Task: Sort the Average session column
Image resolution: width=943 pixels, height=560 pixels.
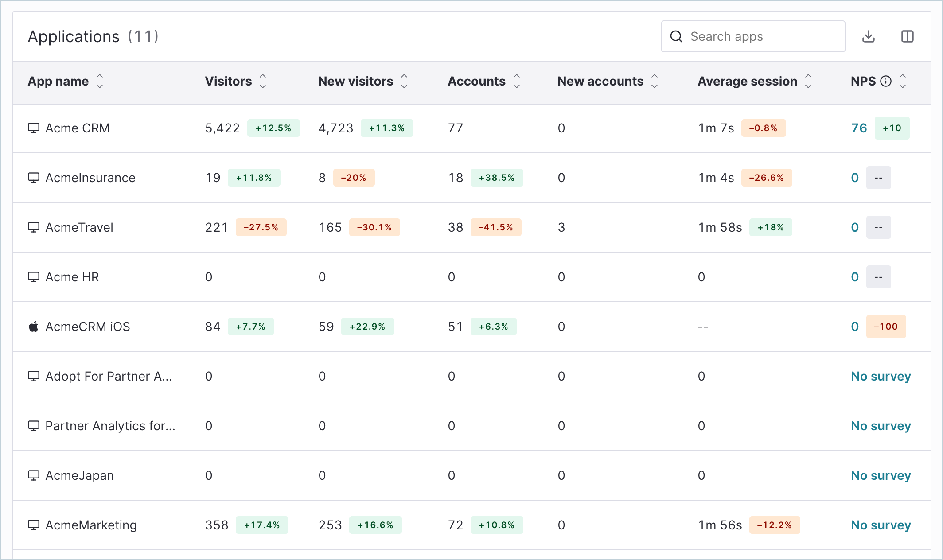Action: coord(808,81)
